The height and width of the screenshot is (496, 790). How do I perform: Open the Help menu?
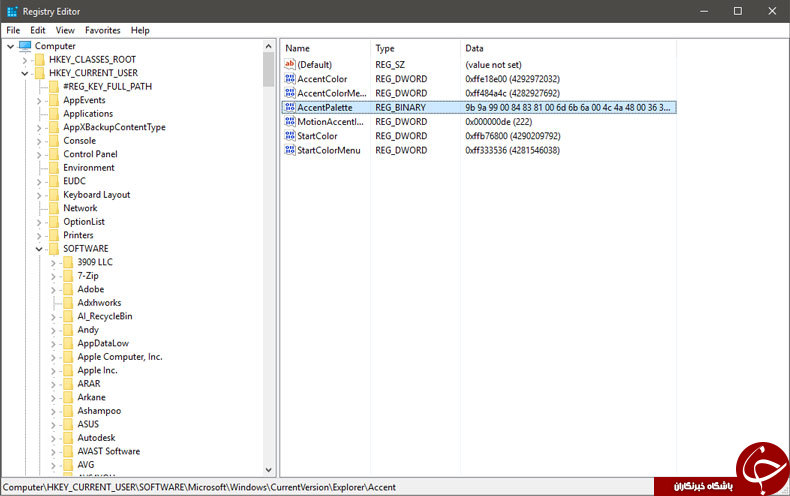click(140, 30)
